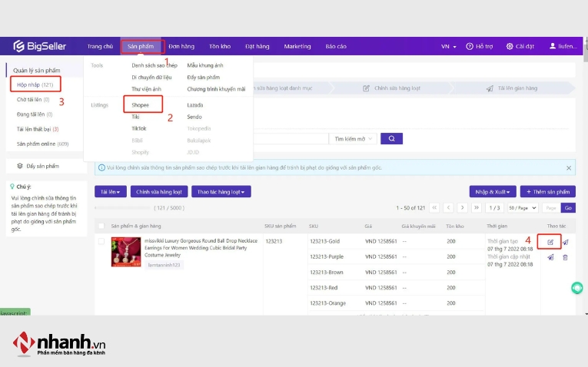Viewport: 588px width, 367px height.
Task: Select the 123213-Gold SKU cell
Action: [x=325, y=241]
